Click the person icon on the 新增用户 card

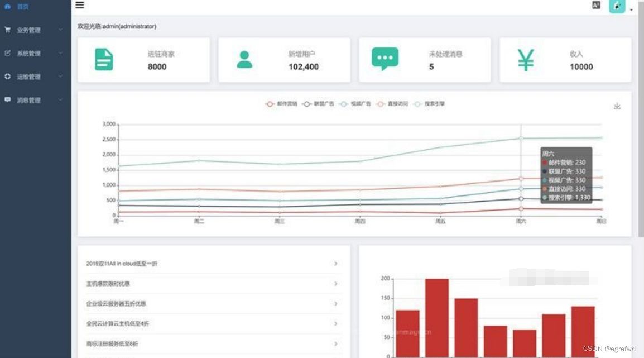[244, 60]
